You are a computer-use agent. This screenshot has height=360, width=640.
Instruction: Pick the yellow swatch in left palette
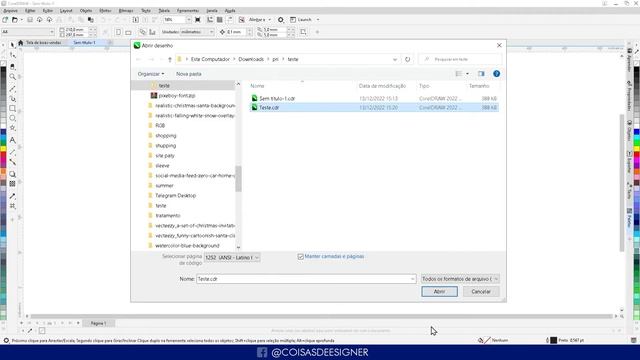click(3, 148)
